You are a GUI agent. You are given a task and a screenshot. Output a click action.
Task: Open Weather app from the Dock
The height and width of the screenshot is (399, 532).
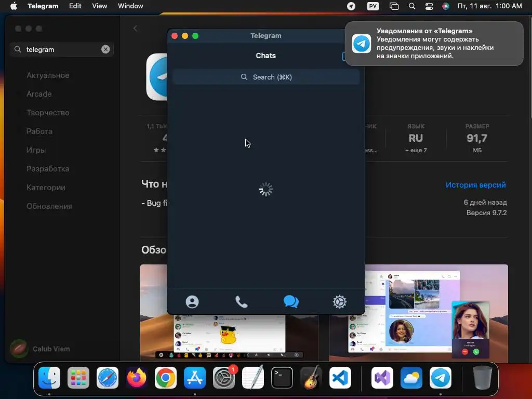point(411,378)
